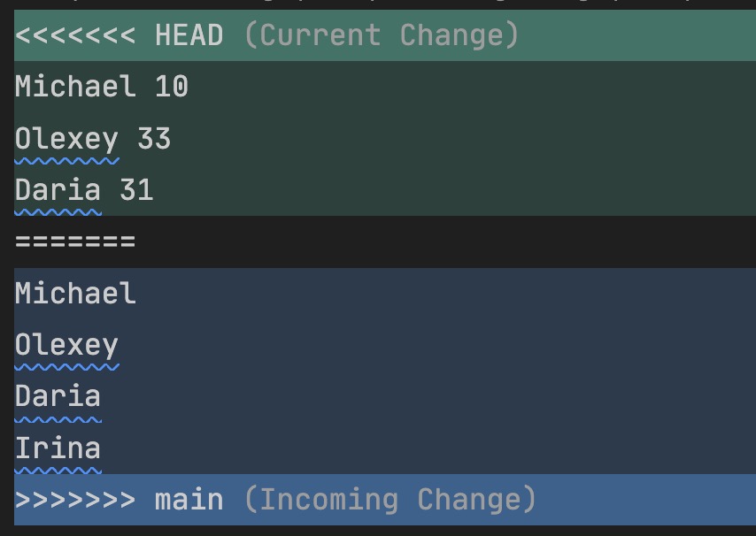This screenshot has height=536, width=756.
Task: Click Michael in the incoming change block
Action: click(75, 293)
